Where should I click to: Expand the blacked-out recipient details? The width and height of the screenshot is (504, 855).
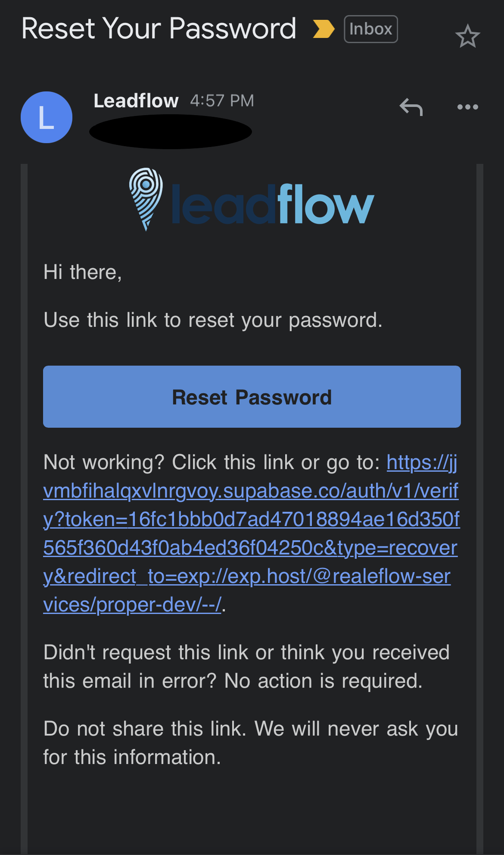171,132
